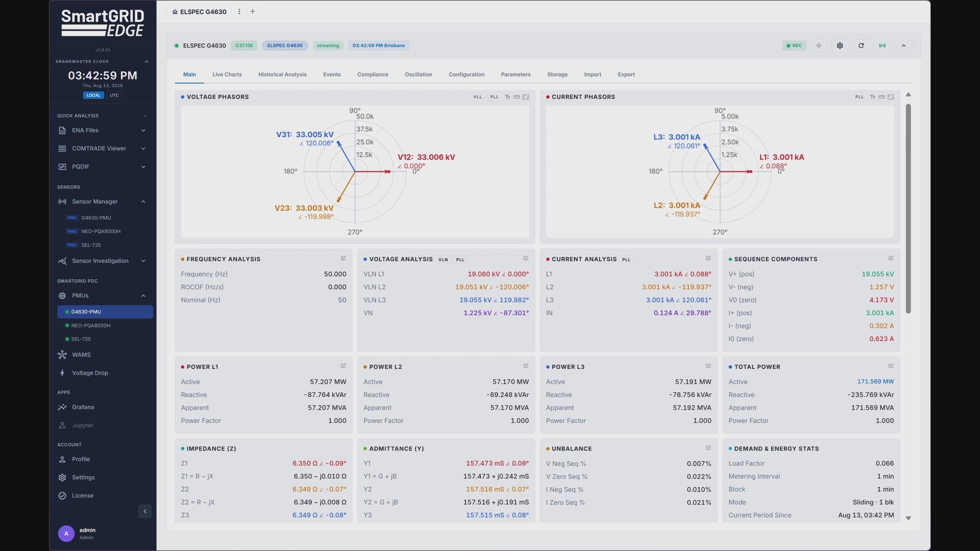The image size is (980, 551).
Task: Open the settings gear icon in the device header
Action: (840, 45)
